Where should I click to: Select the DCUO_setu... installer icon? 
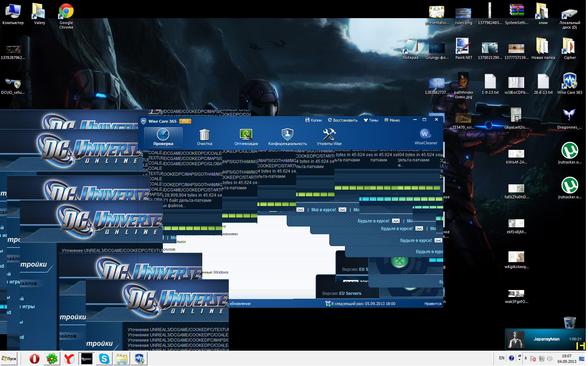point(13,86)
